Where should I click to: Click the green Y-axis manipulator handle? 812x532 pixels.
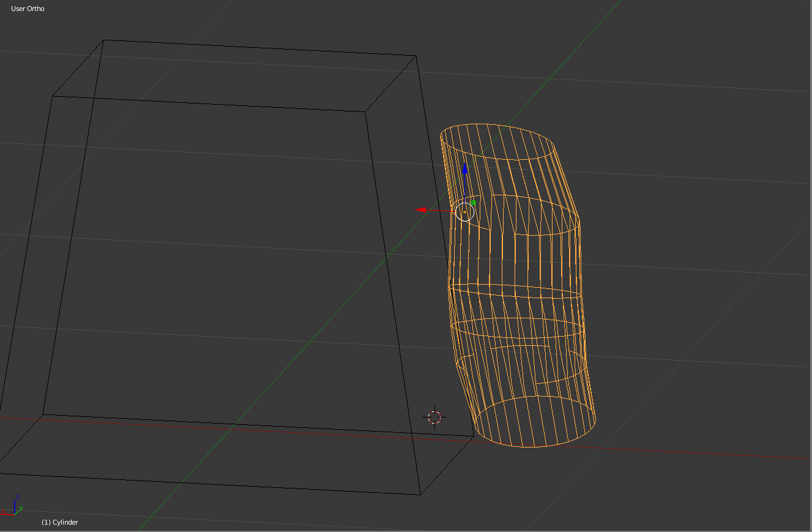pos(473,203)
